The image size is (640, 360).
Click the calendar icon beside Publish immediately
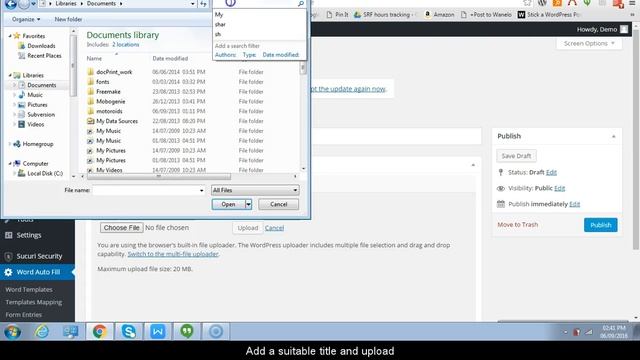click(501, 204)
